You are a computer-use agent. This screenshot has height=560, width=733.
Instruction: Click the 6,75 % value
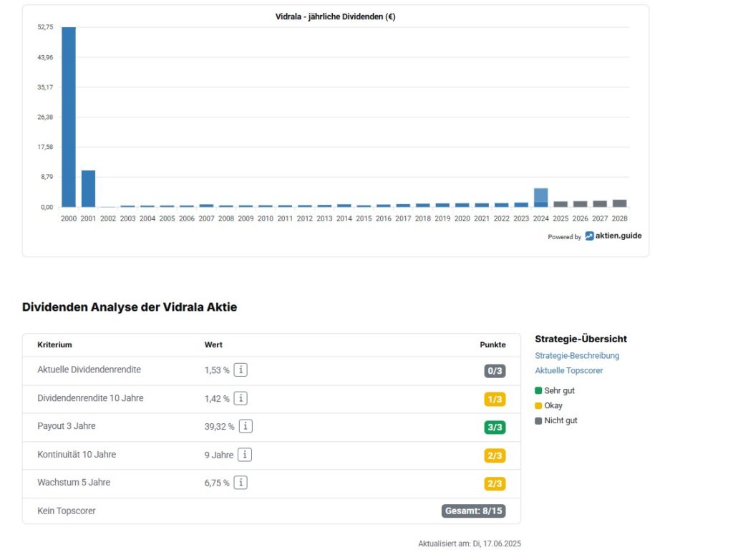[217, 483]
